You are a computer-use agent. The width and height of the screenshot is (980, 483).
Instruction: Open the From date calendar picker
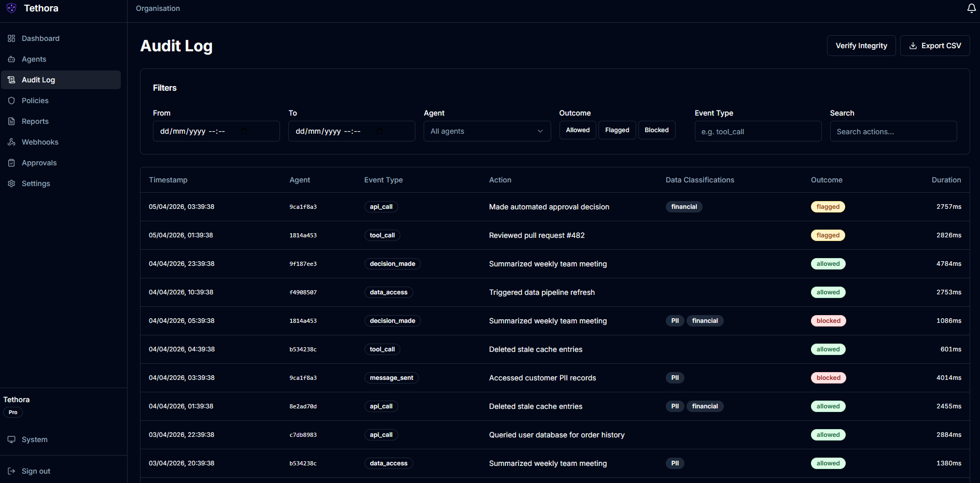coord(244,131)
